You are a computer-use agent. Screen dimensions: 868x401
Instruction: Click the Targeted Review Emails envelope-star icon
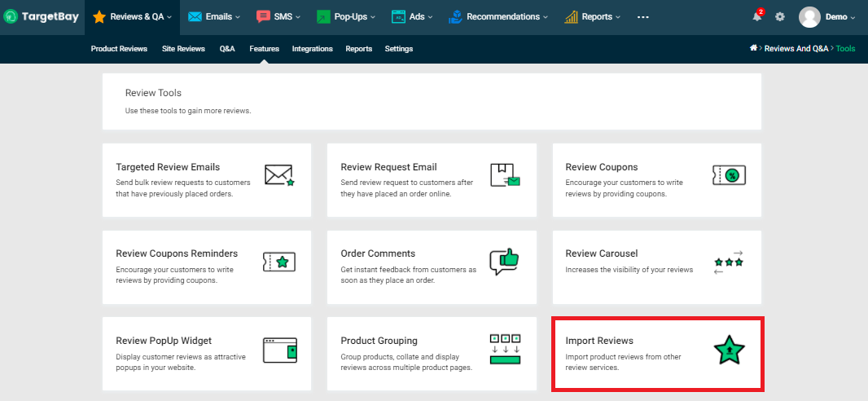tap(279, 174)
